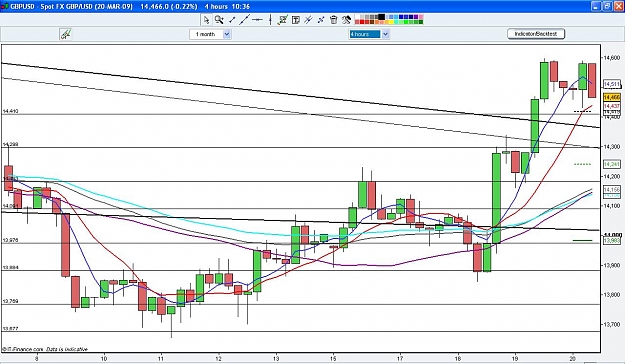
Task: Select the horizontal line tool
Action: [257, 20]
